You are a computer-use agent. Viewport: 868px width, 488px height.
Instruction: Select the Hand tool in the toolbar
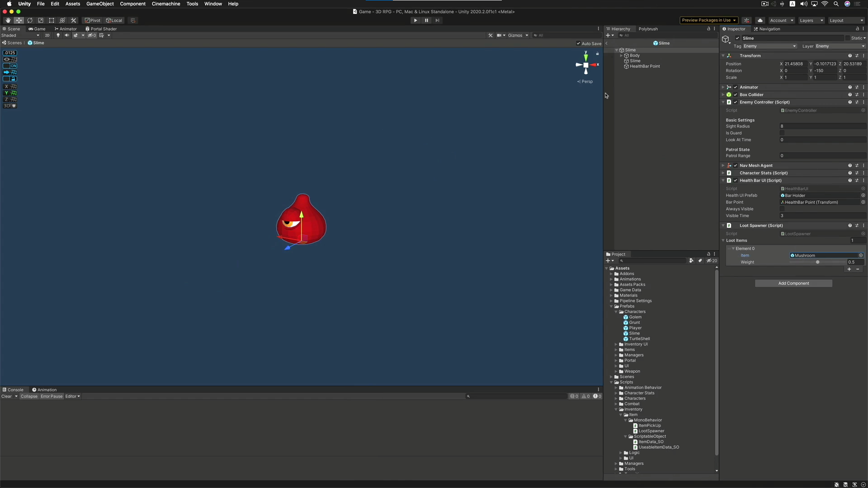(x=8, y=20)
